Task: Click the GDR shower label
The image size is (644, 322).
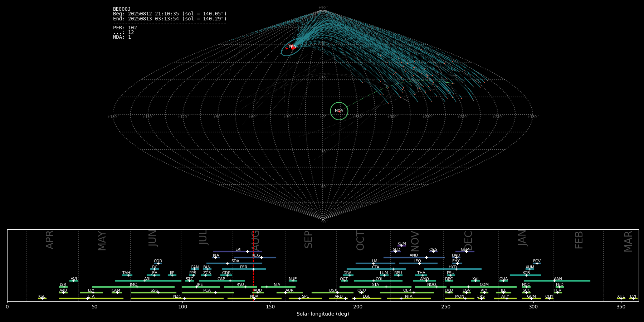Action: (x=226, y=273)
